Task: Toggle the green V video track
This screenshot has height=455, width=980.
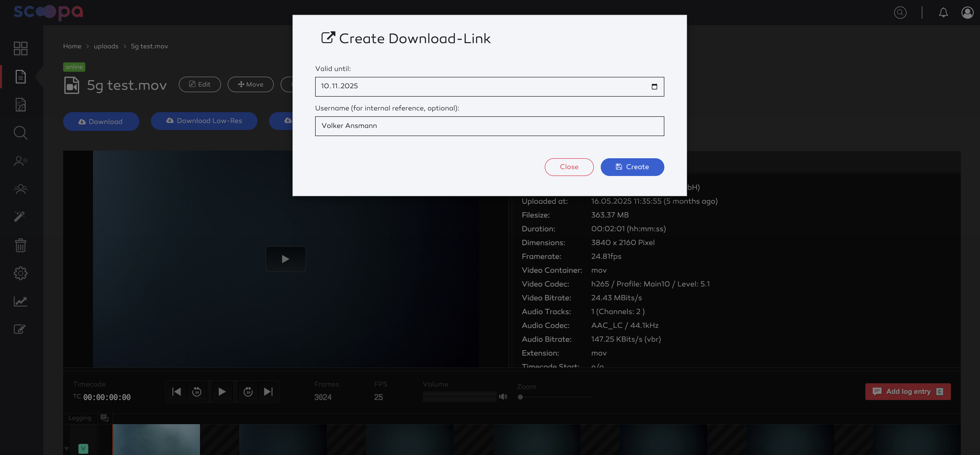Action: coord(83,449)
